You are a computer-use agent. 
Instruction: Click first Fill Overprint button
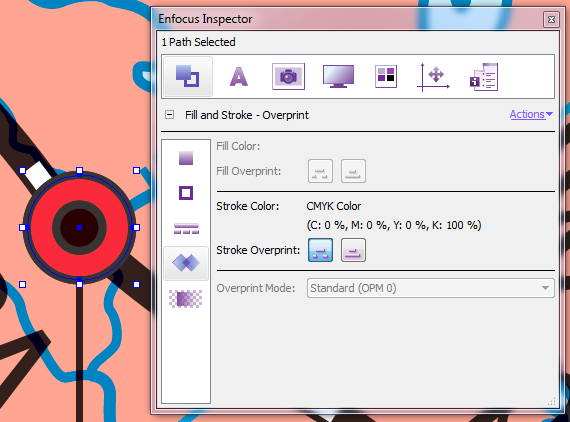[320, 171]
